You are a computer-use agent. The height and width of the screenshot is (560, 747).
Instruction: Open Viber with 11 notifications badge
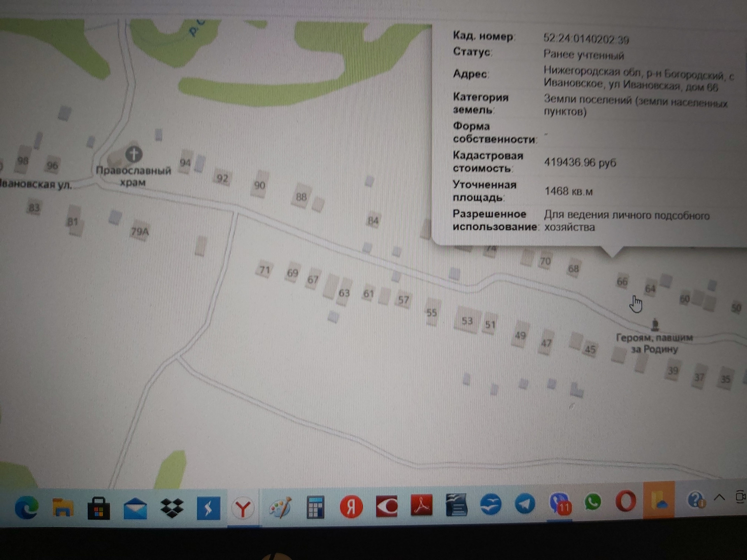tap(559, 504)
